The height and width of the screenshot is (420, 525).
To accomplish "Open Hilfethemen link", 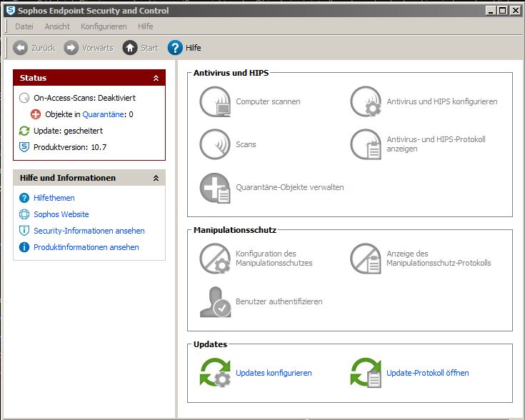I will (x=54, y=198).
